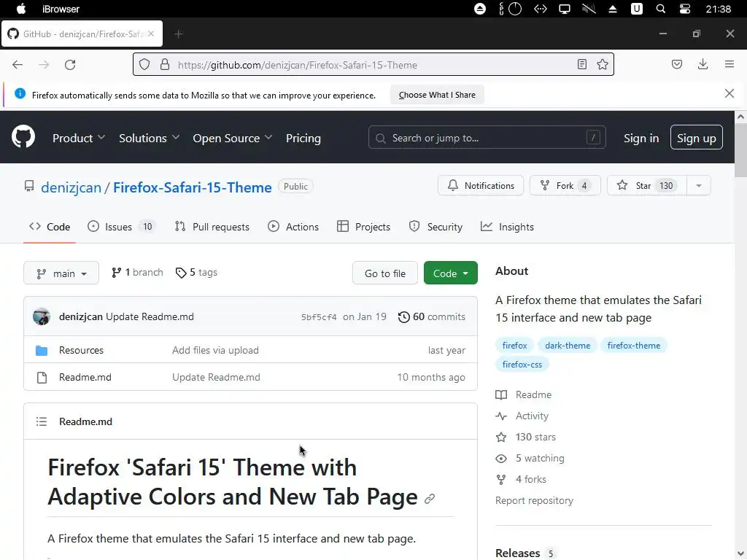Click the Pricing link
Viewport: 747px width, 560px height.
[303, 138]
